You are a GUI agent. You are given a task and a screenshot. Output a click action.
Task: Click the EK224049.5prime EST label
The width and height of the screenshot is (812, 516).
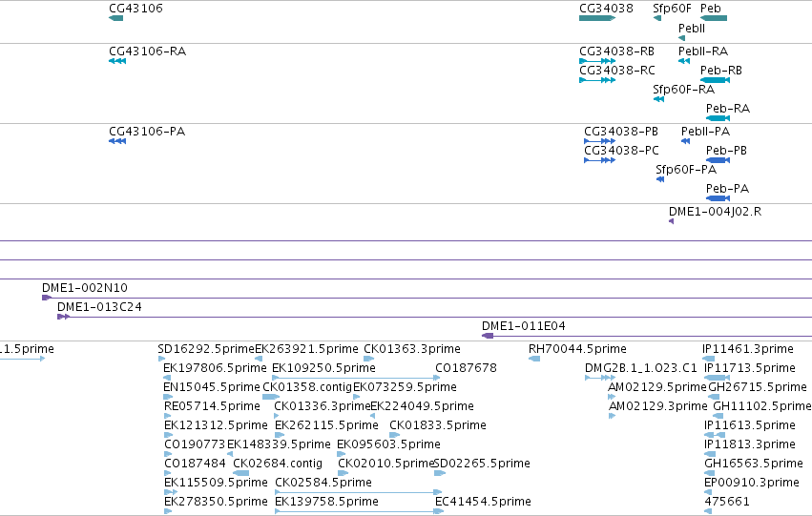[422, 406]
